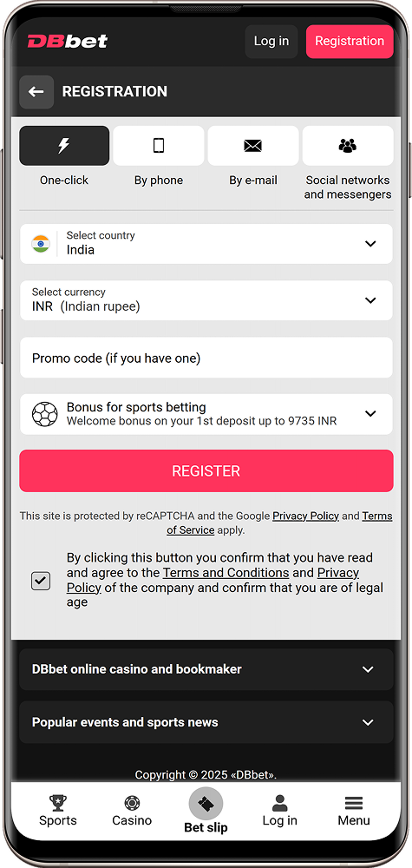Open the Select country dropdown

206,244
